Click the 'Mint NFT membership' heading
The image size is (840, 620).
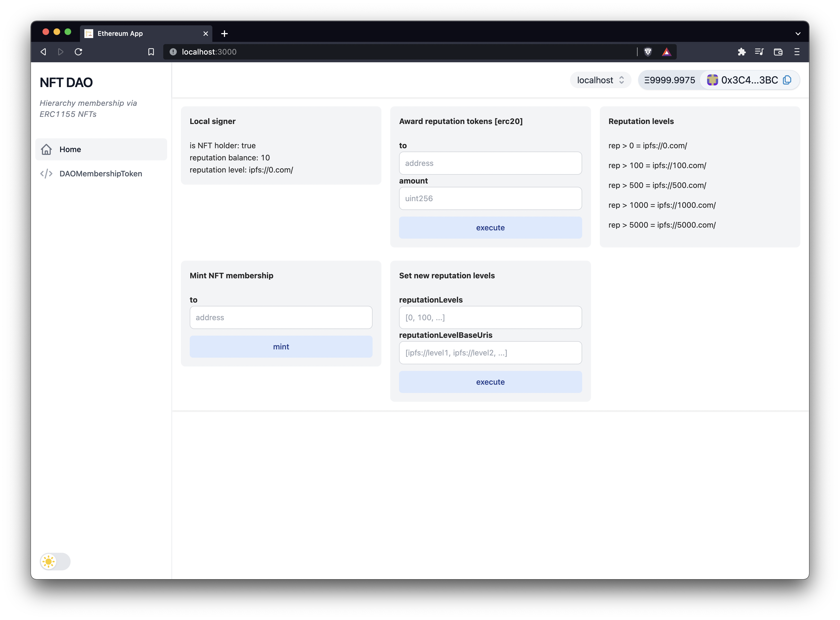pyautogui.click(x=231, y=276)
